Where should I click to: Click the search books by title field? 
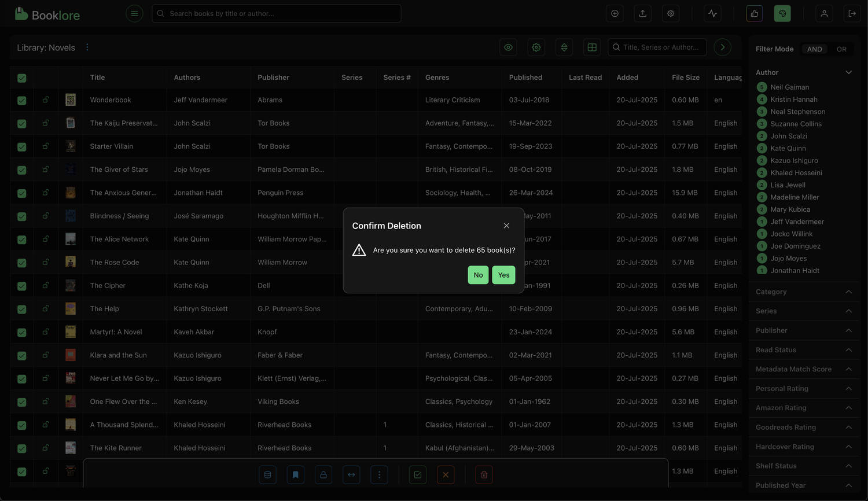pos(277,13)
